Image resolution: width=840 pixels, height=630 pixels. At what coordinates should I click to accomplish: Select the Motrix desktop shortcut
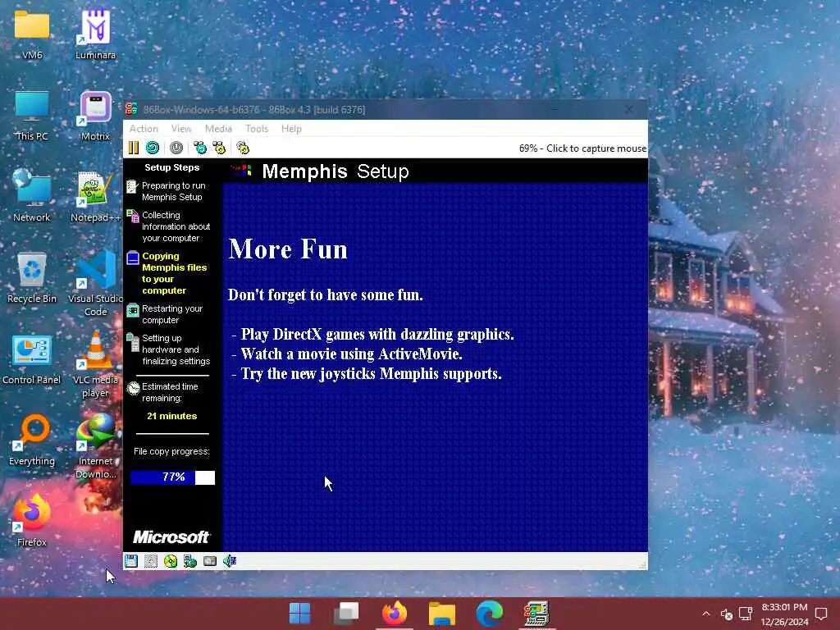[95, 115]
